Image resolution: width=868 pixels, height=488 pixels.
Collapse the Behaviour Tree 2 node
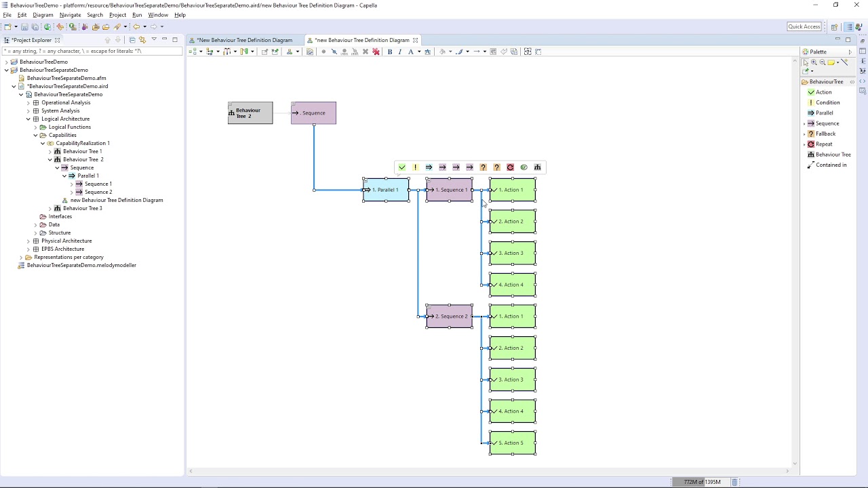click(50, 159)
